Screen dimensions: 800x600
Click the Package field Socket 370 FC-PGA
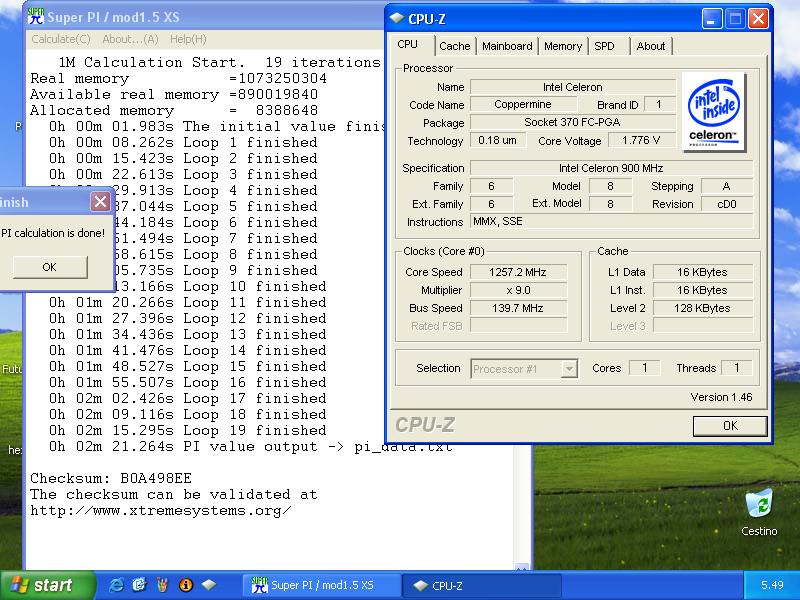tap(572, 122)
